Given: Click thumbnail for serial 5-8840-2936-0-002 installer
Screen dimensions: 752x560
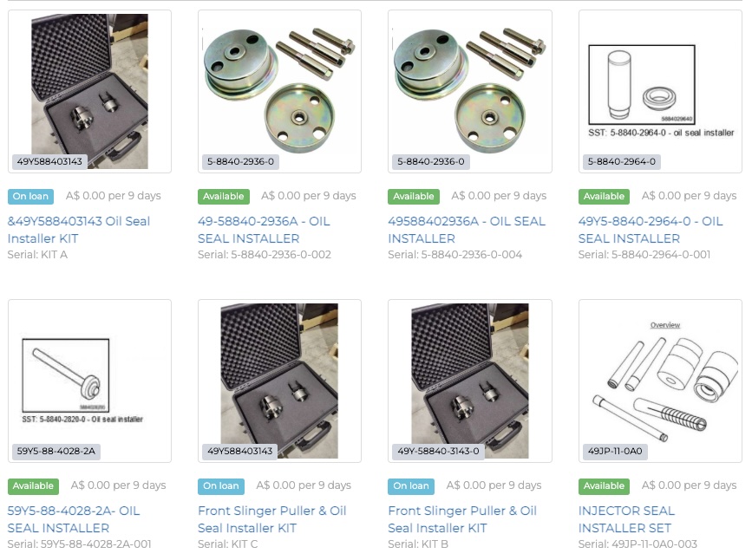Looking at the screenshot, I should click(279, 91).
